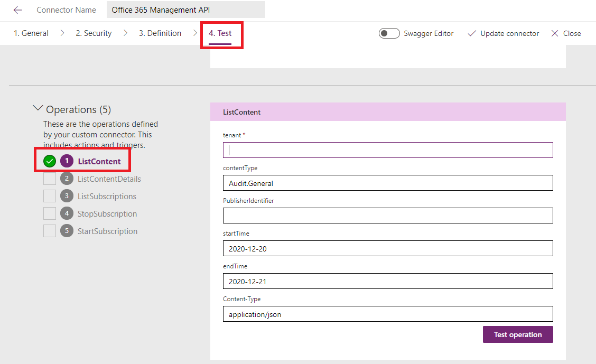Click the chevron after the General step
Viewport: 596px width, 364px height.
[x=62, y=33]
